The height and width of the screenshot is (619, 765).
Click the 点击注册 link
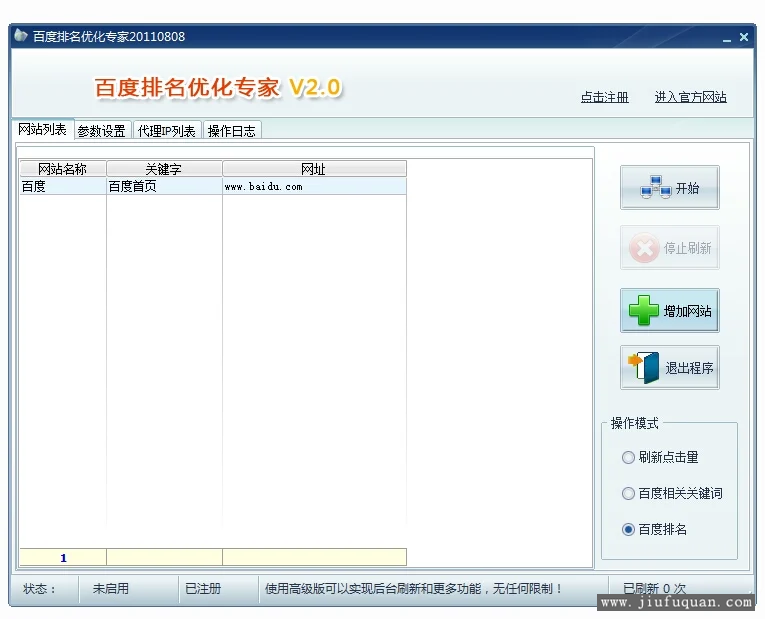(x=605, y=97)
